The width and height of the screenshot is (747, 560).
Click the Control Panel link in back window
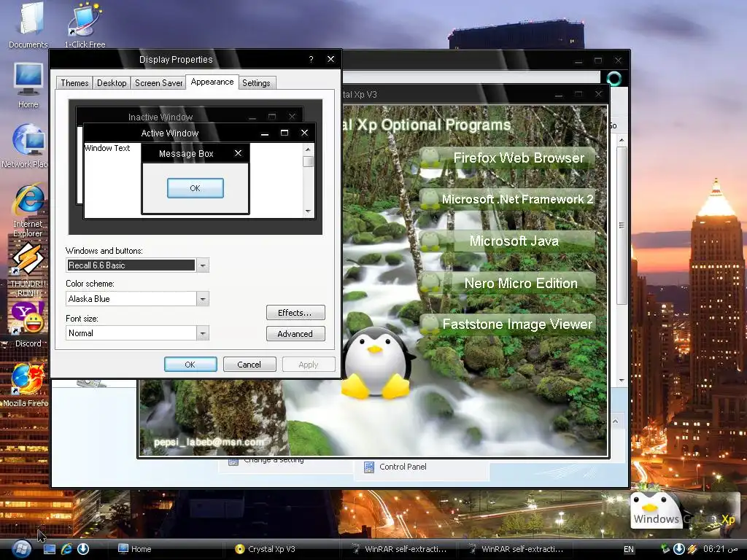pos(403,467)
